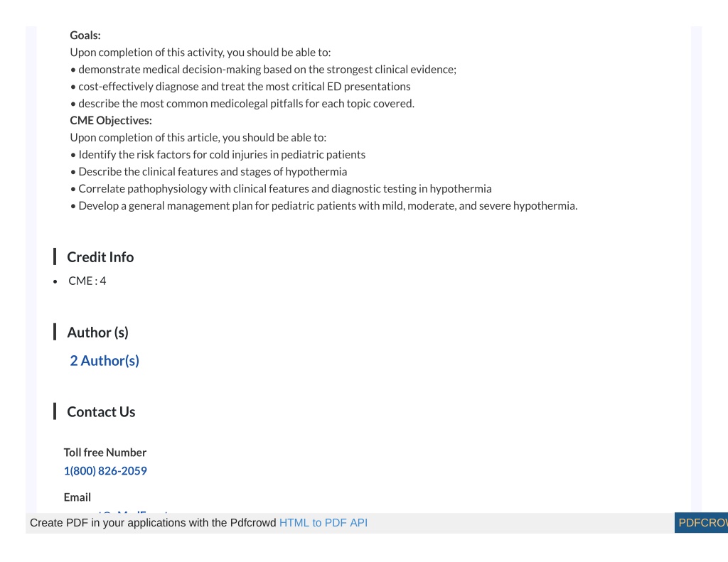Click the toll free number 1(800) 826-2059
728x562 pixels.
[105, 470]
